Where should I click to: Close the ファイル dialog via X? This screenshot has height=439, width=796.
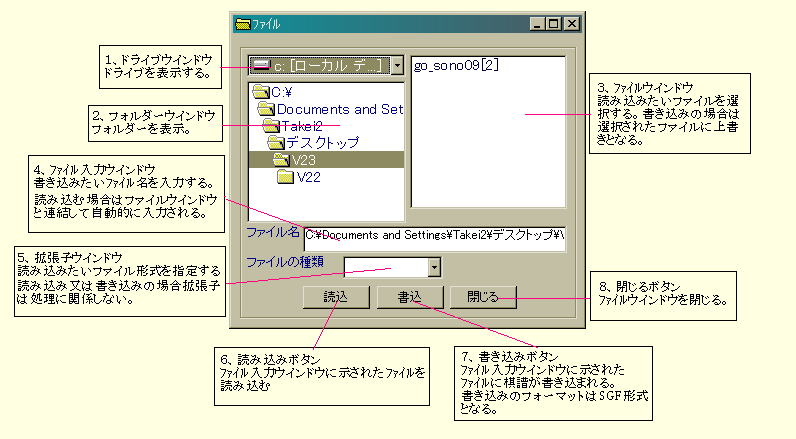click(572, 23)
